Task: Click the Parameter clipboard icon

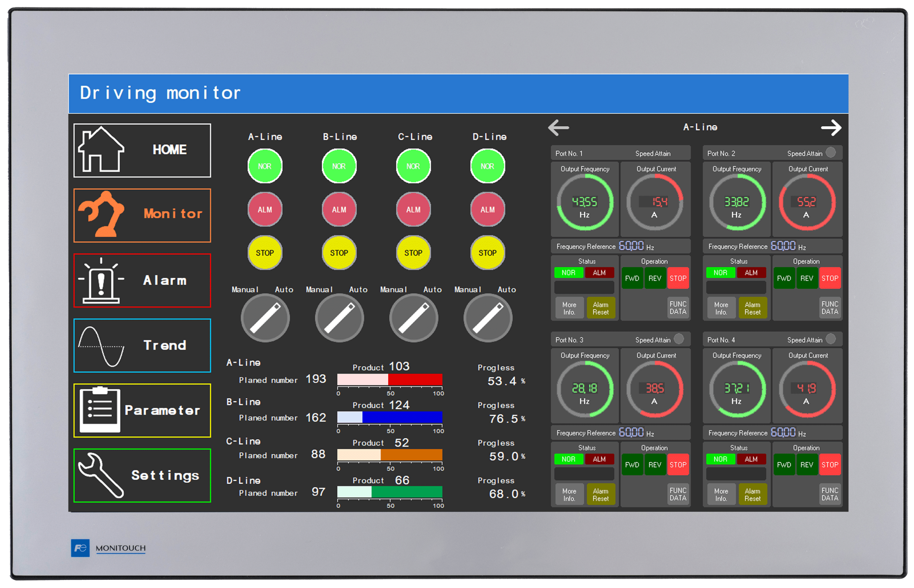Action: click(100, 410)
